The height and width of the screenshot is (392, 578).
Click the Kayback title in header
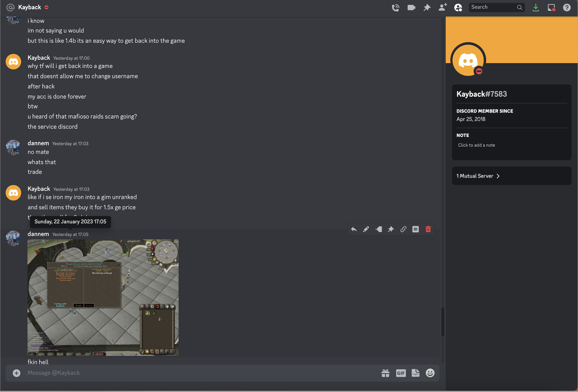click(x=30, y=7)
